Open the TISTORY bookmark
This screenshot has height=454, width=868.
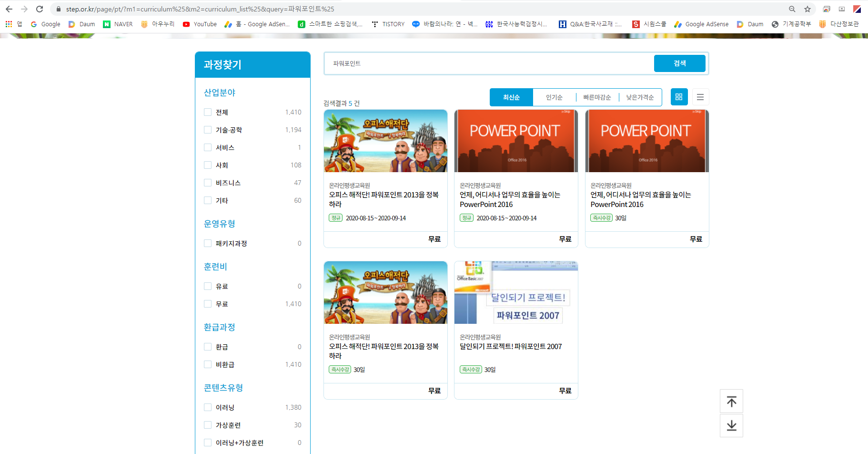[388, 24]
